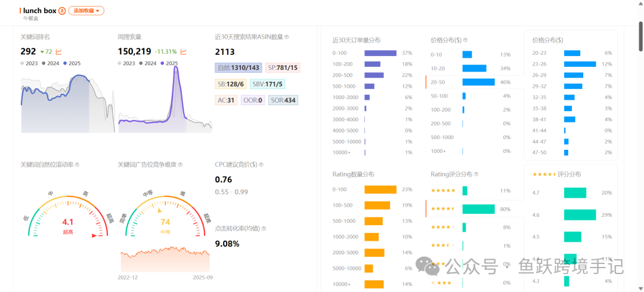644x292 pixels.
Task: Click help icon for 近30天搜索结果ASIN数量
Action: [287, 36]
